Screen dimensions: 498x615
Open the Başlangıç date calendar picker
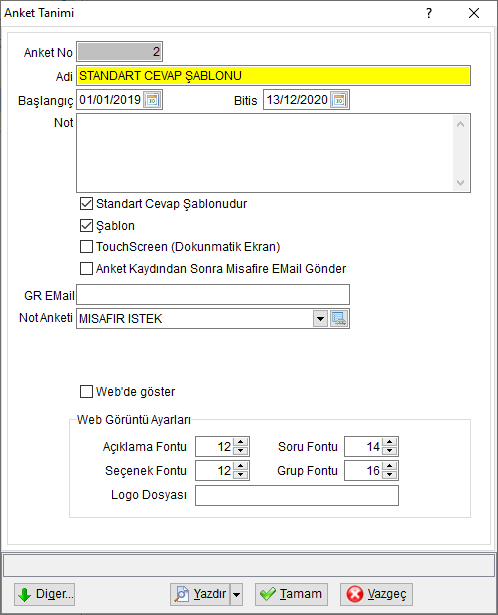pos(152,100)
